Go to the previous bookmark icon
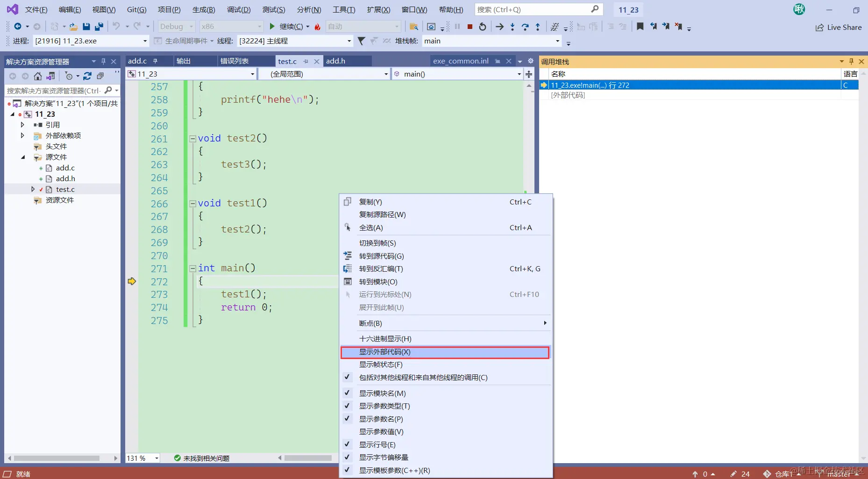The width and height of the screenshot is (868, 479). (653, 27)
